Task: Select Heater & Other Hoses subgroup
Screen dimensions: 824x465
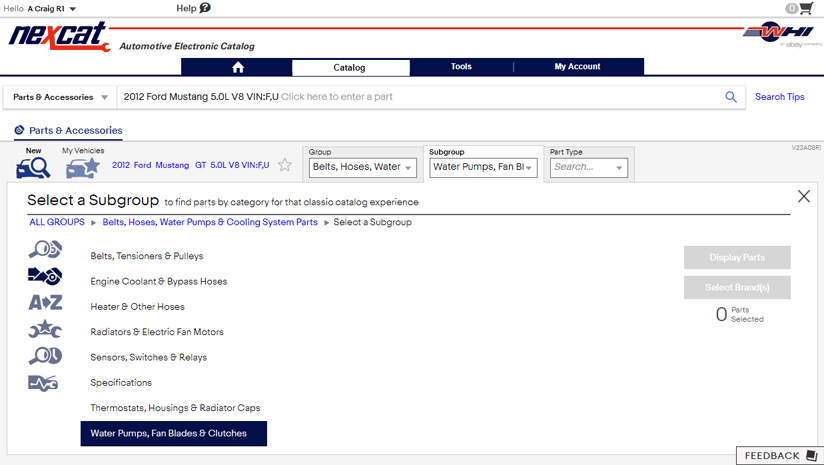Action: coord(137,307)
